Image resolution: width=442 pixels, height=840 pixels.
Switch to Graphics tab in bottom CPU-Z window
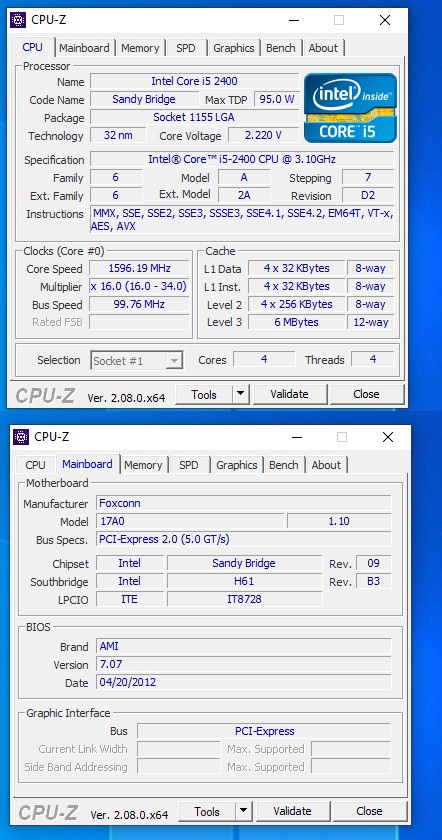tap(236, 465)
